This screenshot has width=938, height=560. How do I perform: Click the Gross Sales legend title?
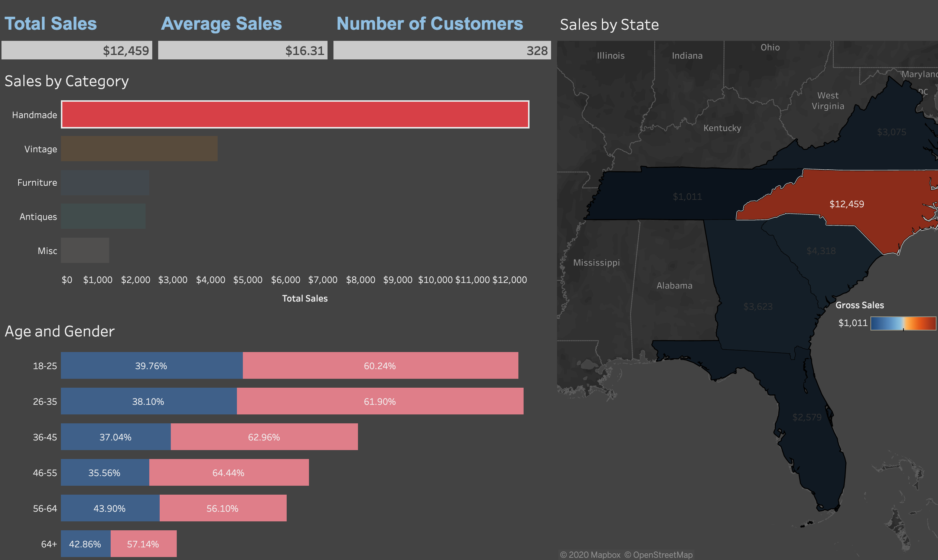pyautogui.click(x=860, y=305)
